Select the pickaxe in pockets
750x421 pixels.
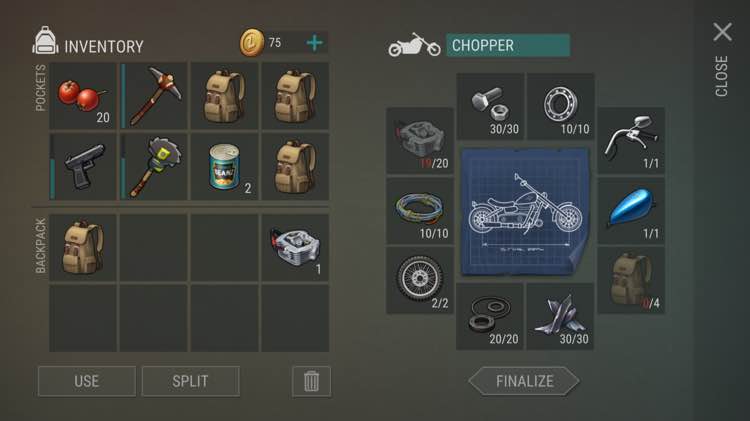coord(154,96)
